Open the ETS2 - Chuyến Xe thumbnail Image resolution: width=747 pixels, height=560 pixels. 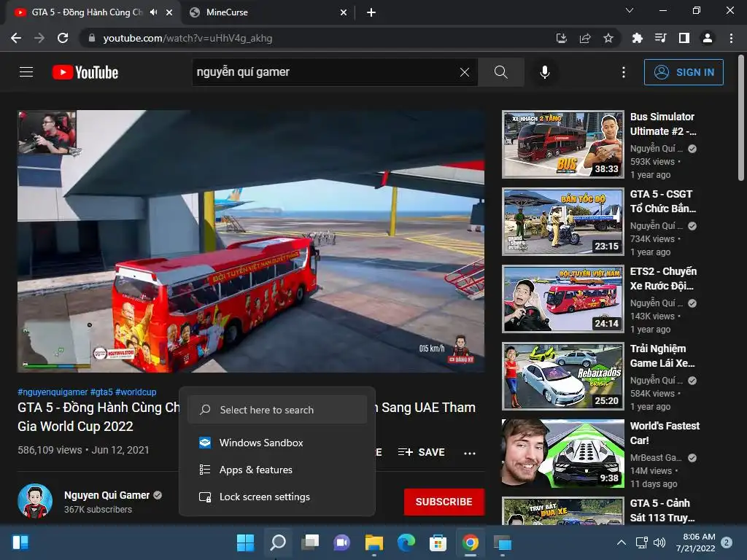[x=563, y=298]
